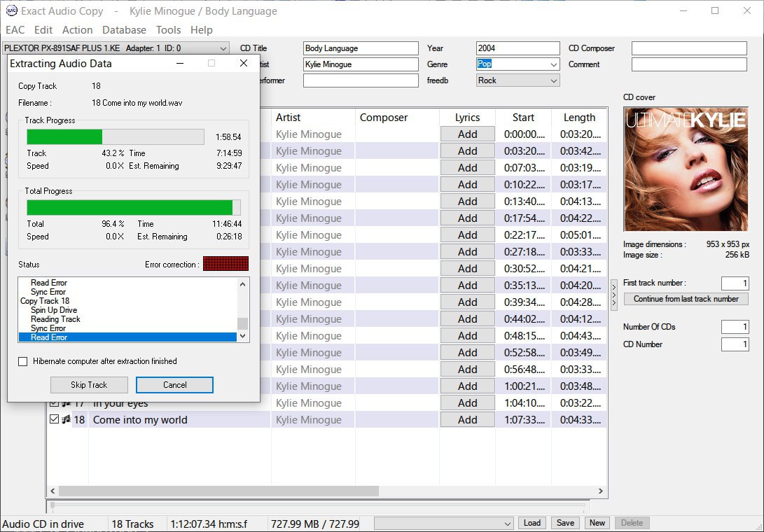Open the Database menu
The width and height of the screenshot is (764, 532).
point(124,29)
